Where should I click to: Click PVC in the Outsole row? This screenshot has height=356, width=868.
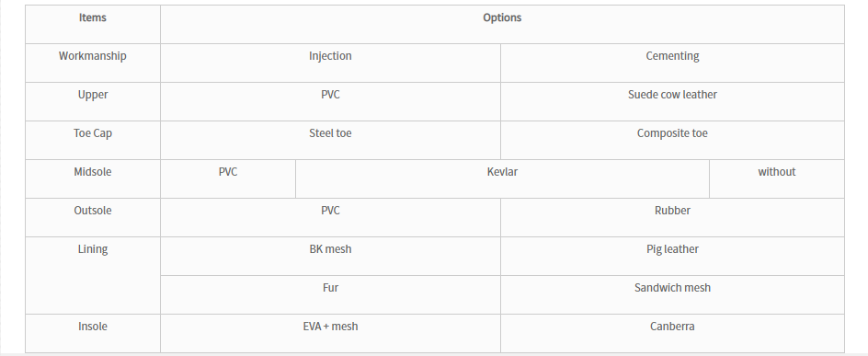point(330,218)
